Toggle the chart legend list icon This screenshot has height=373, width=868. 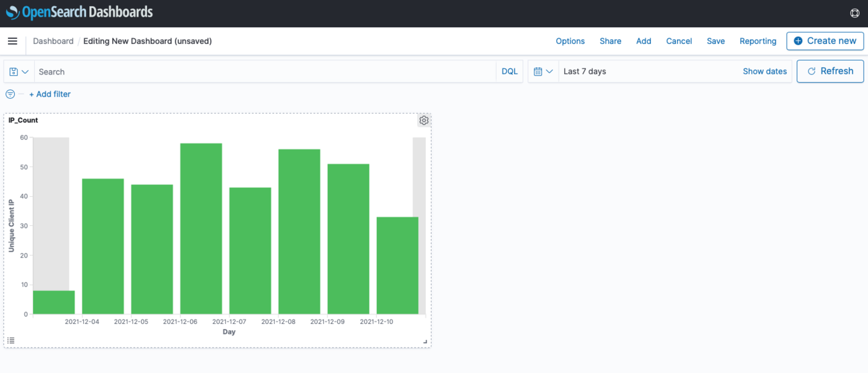click(11, 340)
